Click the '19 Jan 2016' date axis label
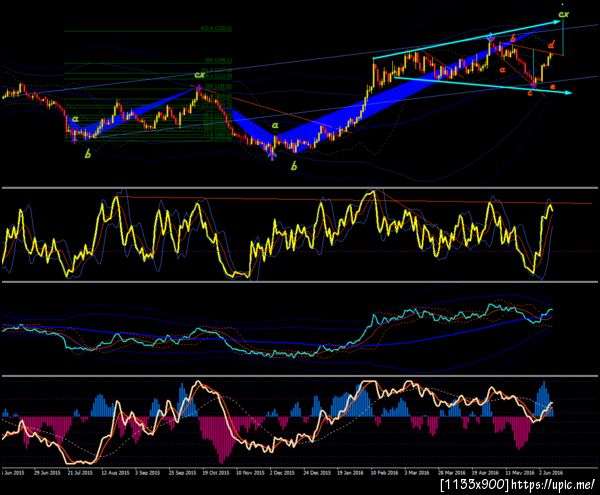600x495 pixels. [350, 473]
